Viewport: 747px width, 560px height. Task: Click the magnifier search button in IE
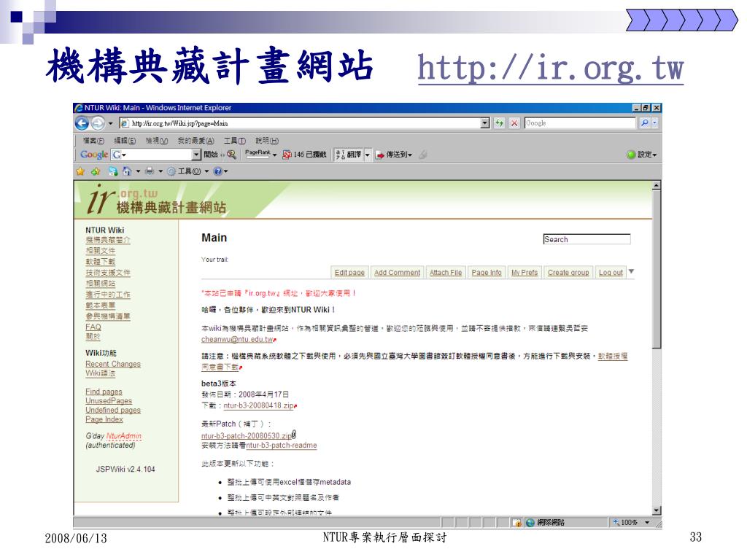[644, 122]
